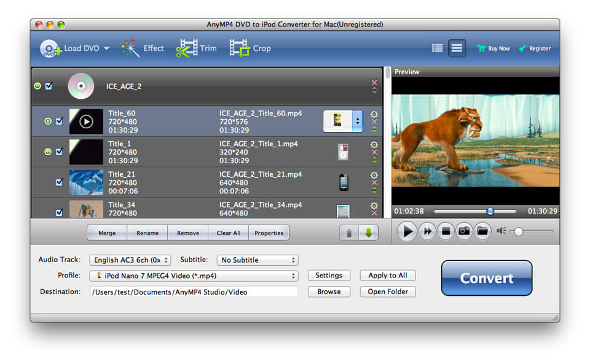The image size is (590, 364).
Task: Click the Remove button
Action: click(x=188, y=233)
